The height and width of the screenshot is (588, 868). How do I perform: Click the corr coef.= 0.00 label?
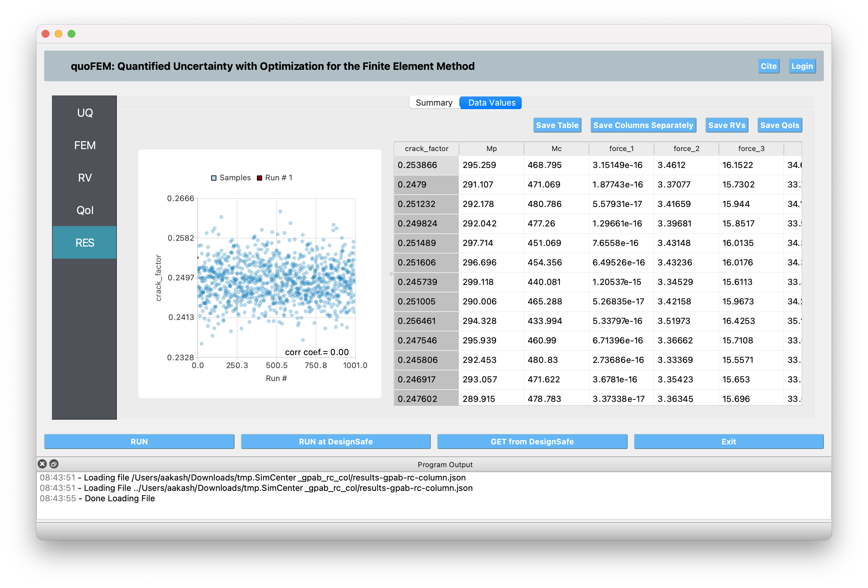317,352
